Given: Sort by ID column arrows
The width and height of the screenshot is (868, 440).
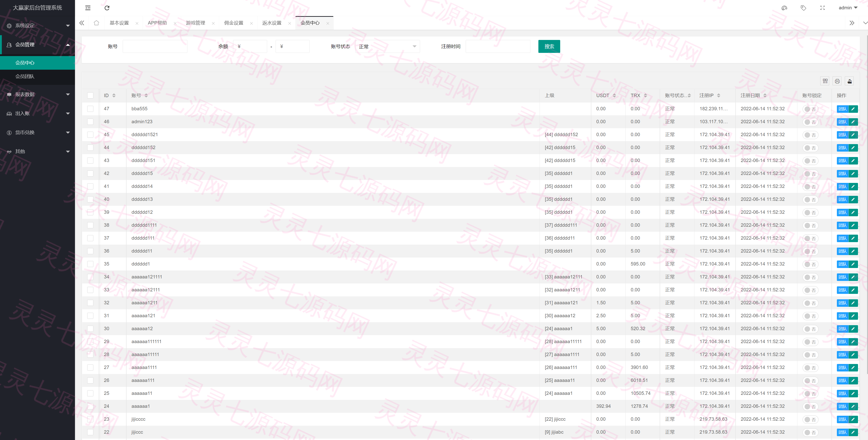Looking at the screenshot, I should tap(114, 96).
